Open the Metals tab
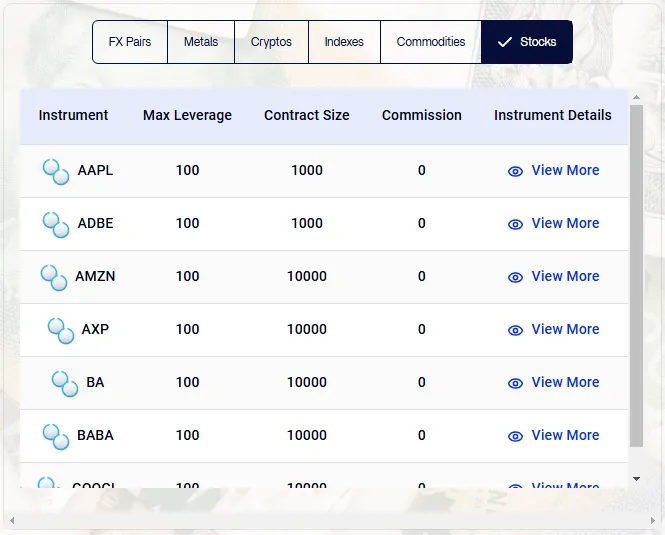Viewport: 665px width, 535px height. 201,42
